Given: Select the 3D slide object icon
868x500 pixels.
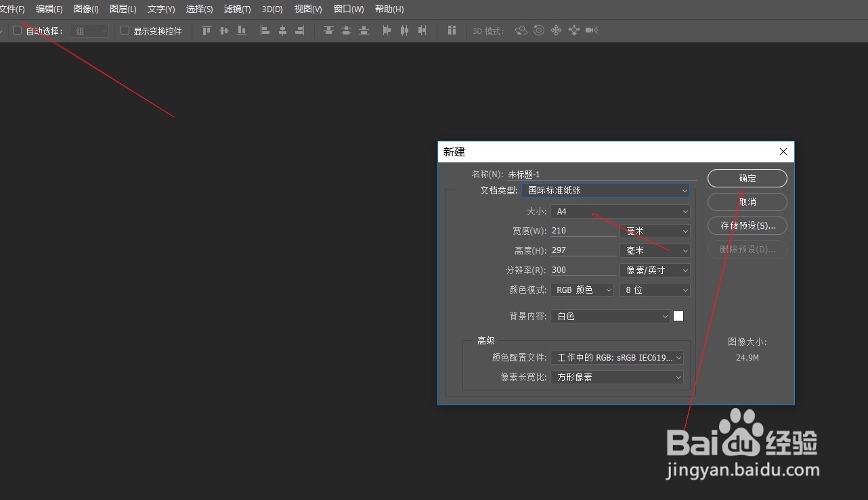Looking at the screenshot, I should (x=574, y=30).
